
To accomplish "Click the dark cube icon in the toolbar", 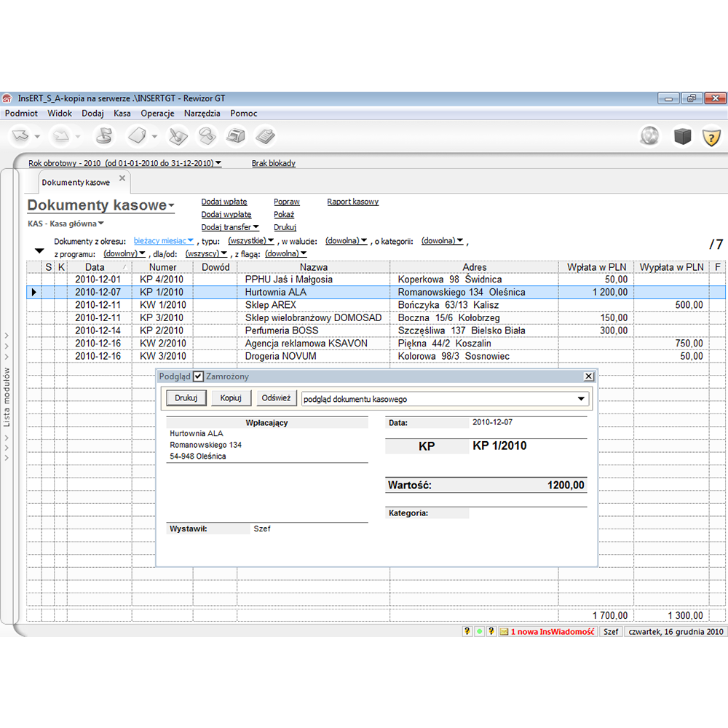I will (682, 136).
